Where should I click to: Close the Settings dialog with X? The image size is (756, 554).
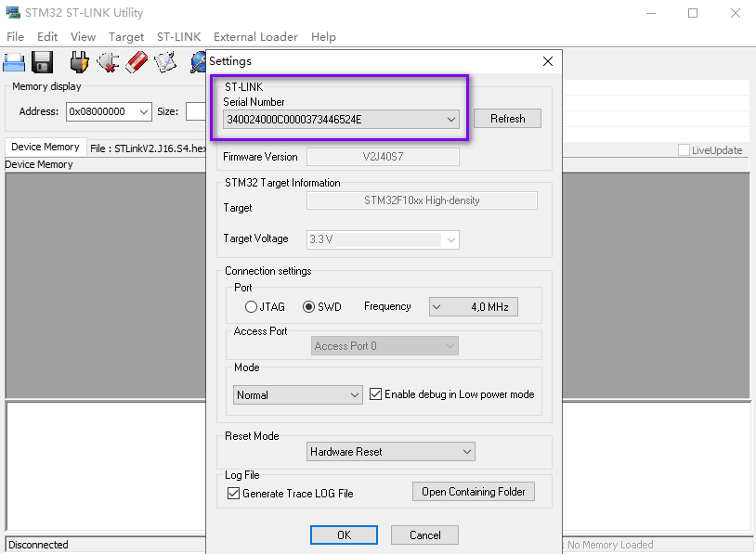pyautogui.click(x=548, y=61)
